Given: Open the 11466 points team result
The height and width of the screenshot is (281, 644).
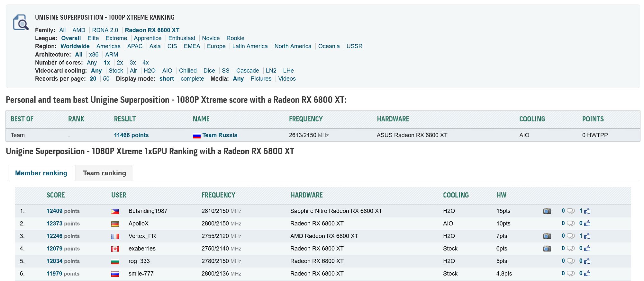Looking at the screenshot, I should click(x=131, y=135).
